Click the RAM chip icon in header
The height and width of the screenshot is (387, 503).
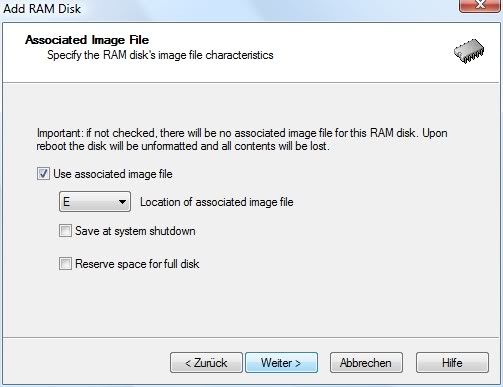469,51
